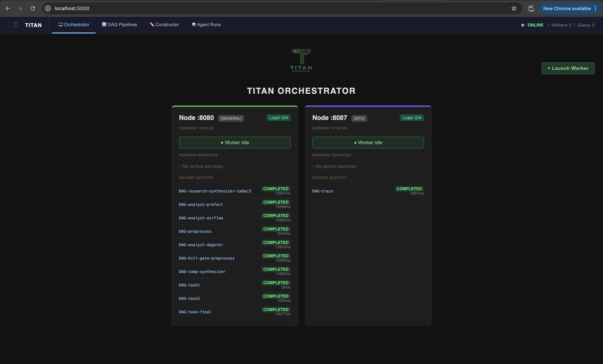Bookmark this page with the star icon
The image size is (603, 364).
(x=514, y=8)
